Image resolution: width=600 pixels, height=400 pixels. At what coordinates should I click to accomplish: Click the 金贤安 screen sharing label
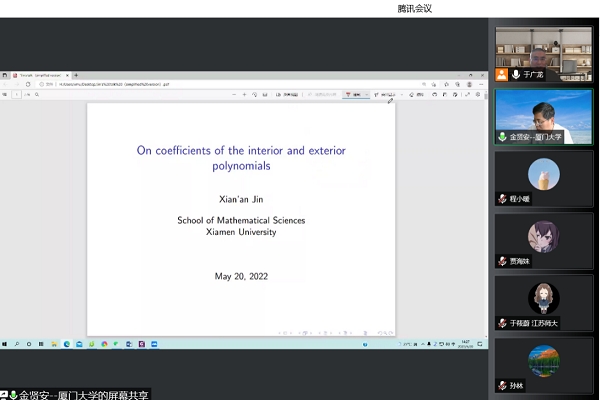(76, 395)
